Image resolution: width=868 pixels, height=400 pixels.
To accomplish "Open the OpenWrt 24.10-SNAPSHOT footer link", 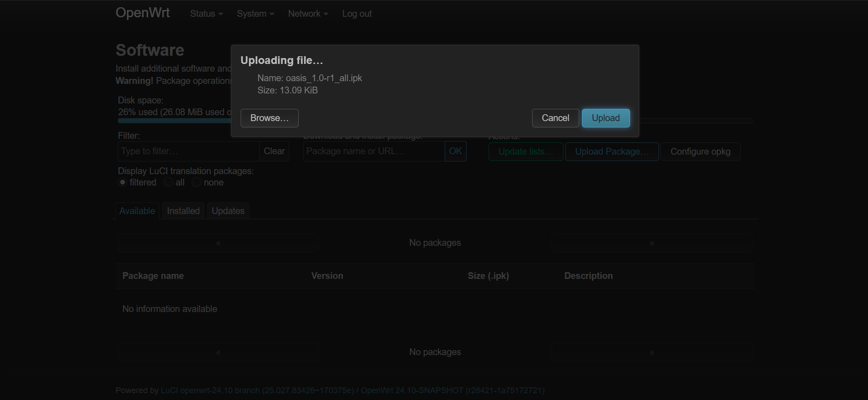I will click(x=452, y=390).
